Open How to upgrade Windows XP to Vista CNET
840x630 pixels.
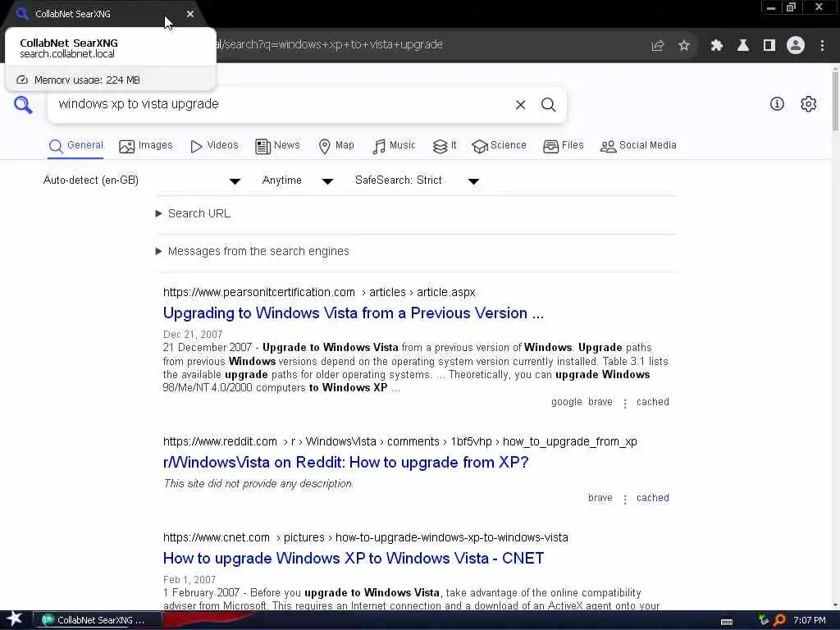353,558
